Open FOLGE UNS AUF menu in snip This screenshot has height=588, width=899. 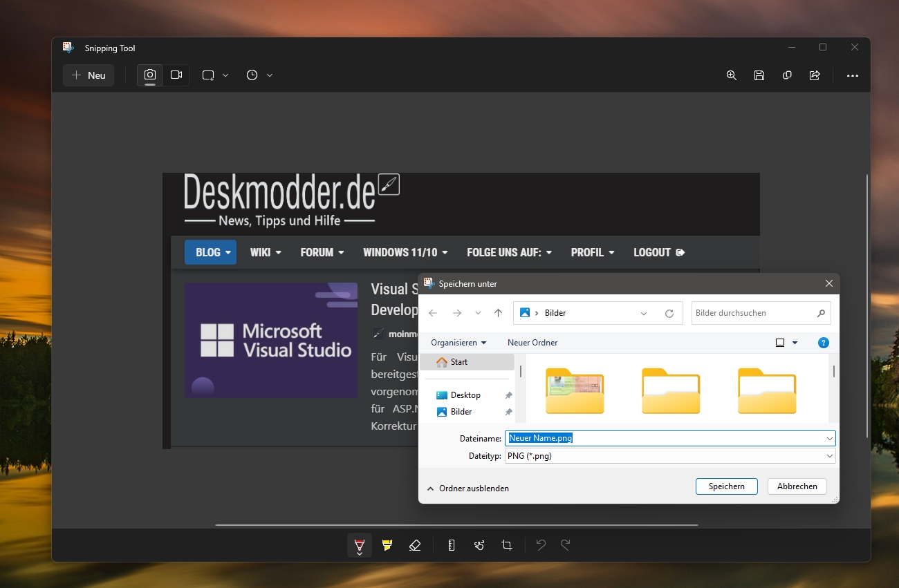click(x=510, y=252)
